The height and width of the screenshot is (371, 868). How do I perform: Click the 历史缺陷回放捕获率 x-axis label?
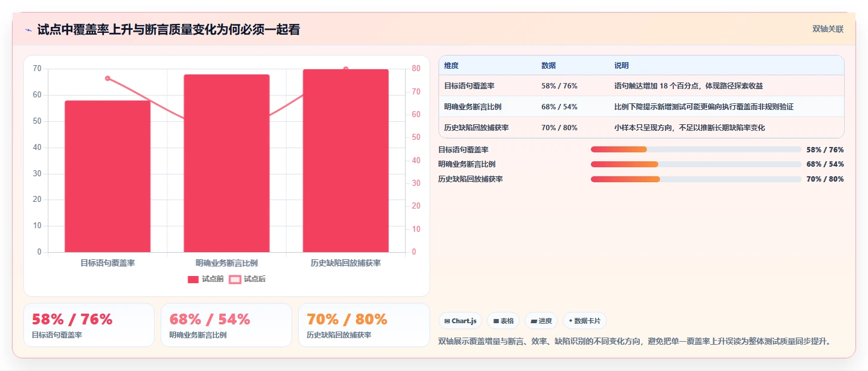[346, 263]
